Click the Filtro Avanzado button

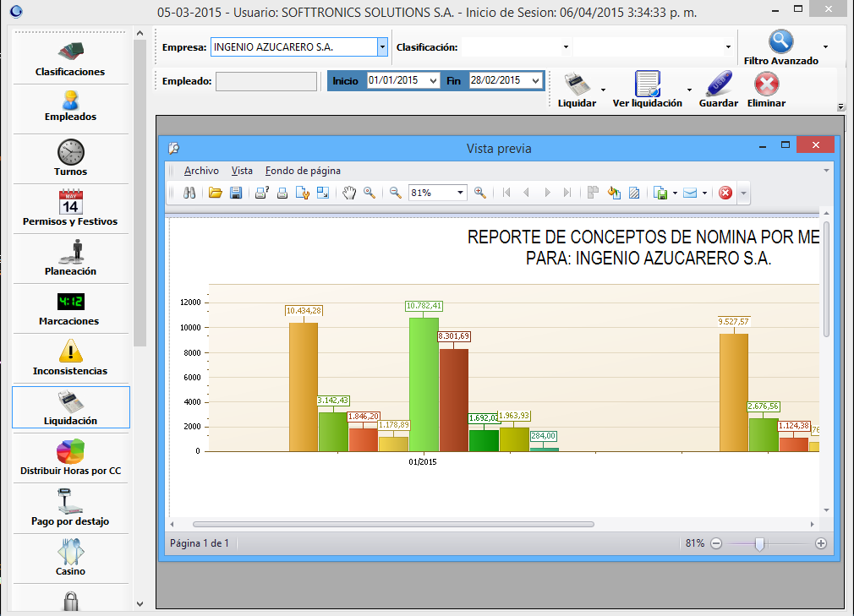tap(780, 47)
